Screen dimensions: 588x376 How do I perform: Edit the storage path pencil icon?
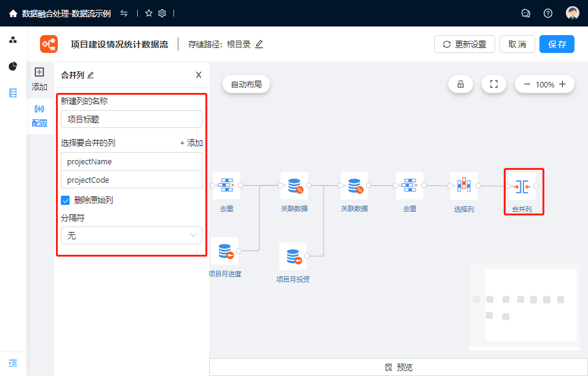pos(259,44)
